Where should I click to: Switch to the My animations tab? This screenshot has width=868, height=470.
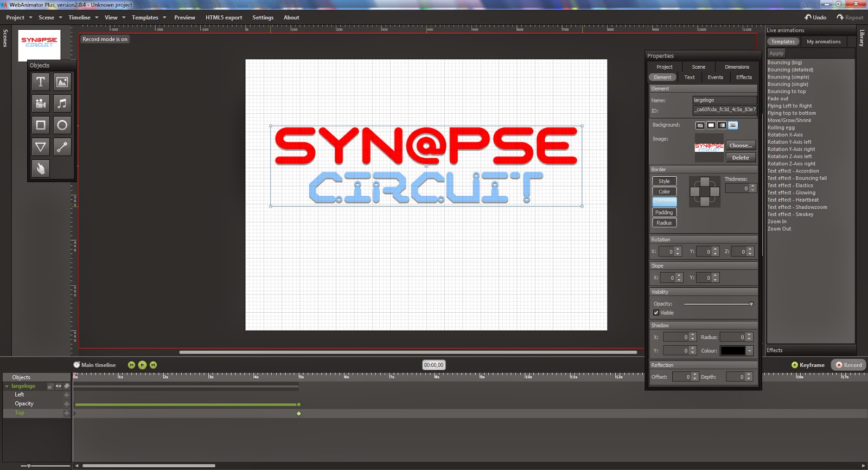pyautogui.click(x=824, y=42)
